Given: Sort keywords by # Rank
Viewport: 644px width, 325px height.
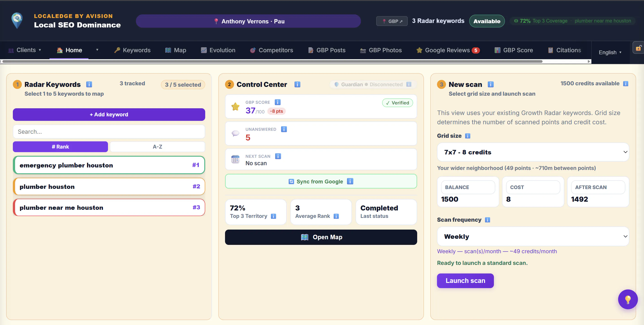Looking at the screenshot, I should pyautogui.click(x=60, y=147).
